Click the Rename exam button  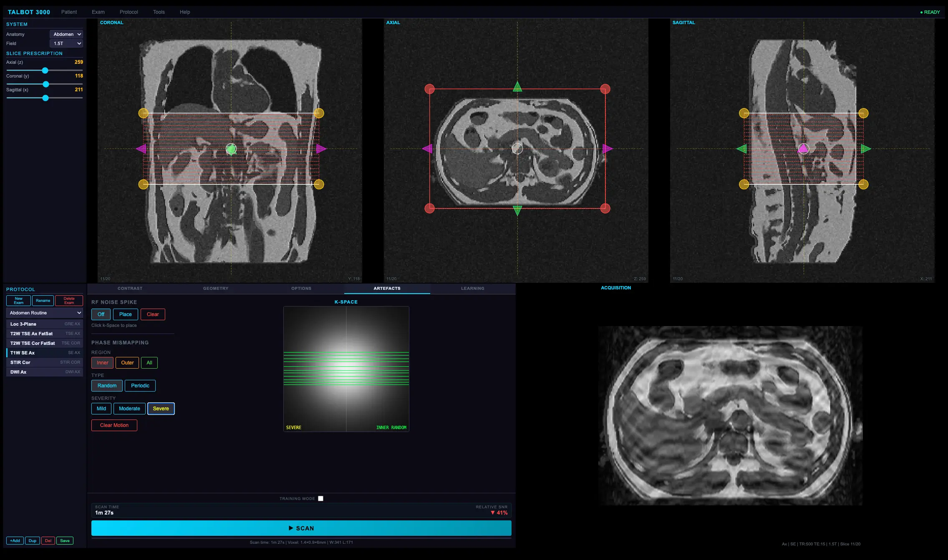point(43,301)
